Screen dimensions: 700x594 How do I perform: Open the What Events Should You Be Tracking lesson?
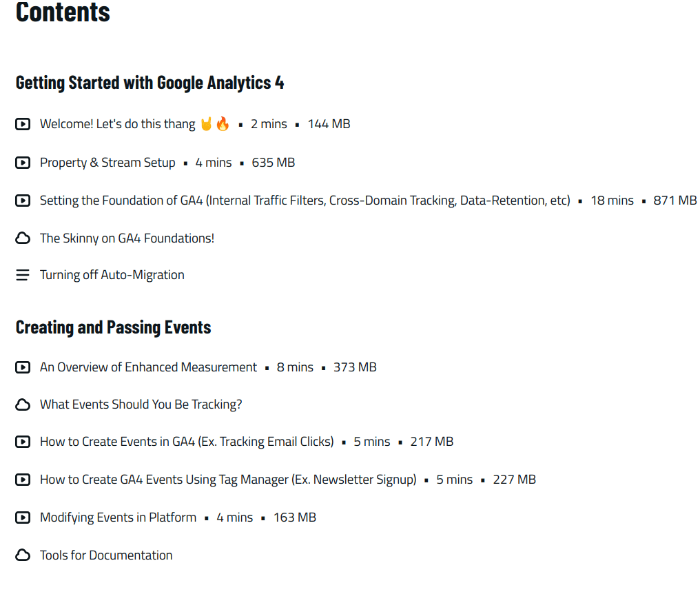(x=141, y=404)
